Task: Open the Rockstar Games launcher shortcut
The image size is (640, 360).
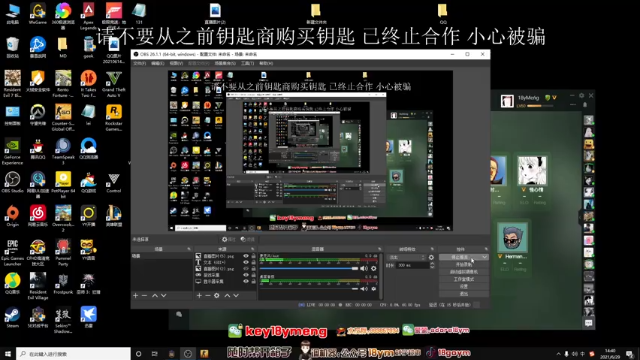Action: (x=113, y=118)
